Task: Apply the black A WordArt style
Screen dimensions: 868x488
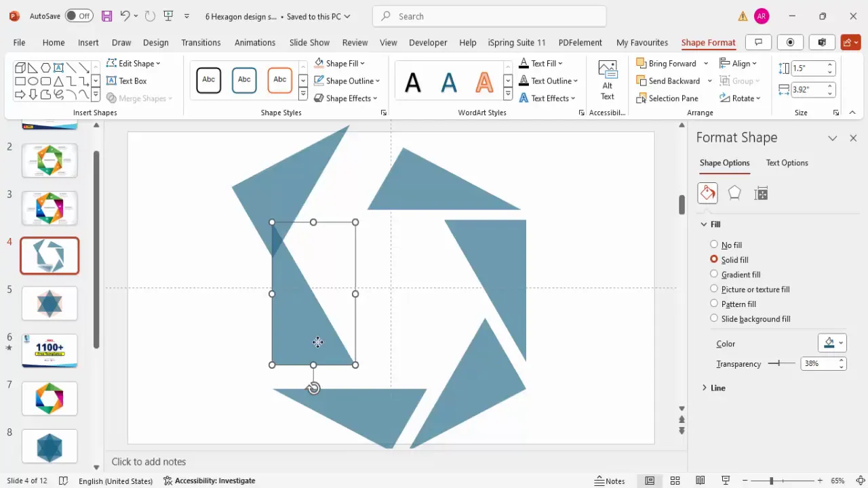Action: [x=412, y=82]
